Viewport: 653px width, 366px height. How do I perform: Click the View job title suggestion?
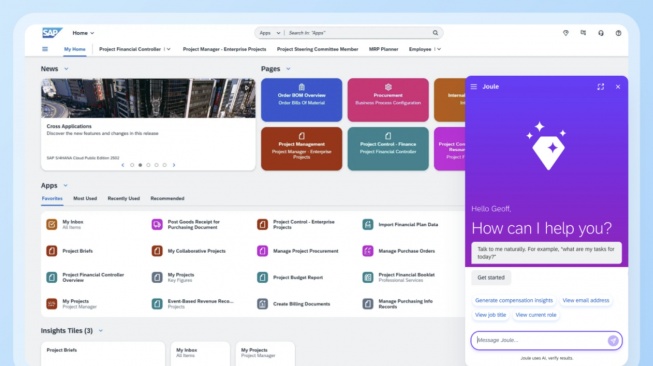point(491,315)
